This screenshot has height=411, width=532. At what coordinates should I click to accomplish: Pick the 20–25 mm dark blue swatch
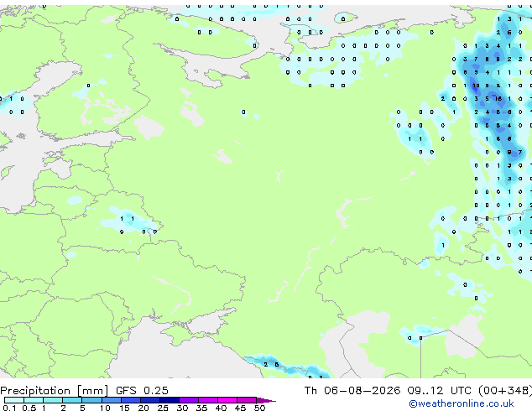(150, 400)
